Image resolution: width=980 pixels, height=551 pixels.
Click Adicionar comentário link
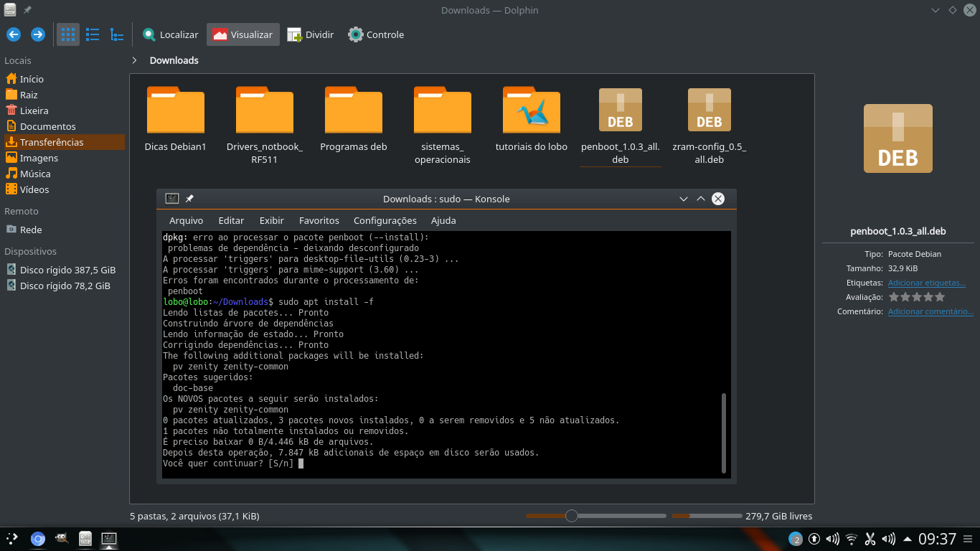[x=930, y=311]
